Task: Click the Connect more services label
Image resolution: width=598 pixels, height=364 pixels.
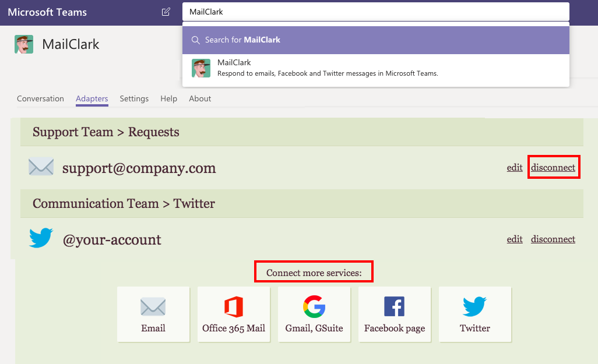Action: tap(314, 273)
